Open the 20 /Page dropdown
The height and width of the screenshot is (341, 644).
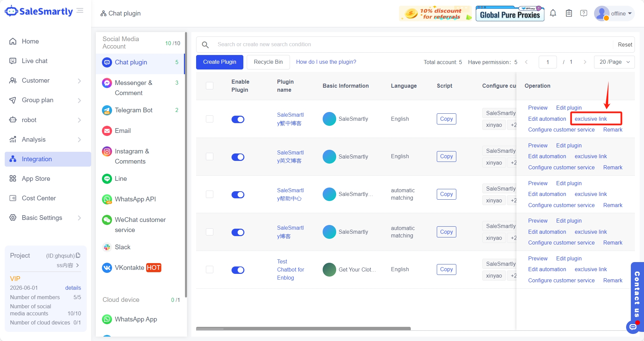614,62
